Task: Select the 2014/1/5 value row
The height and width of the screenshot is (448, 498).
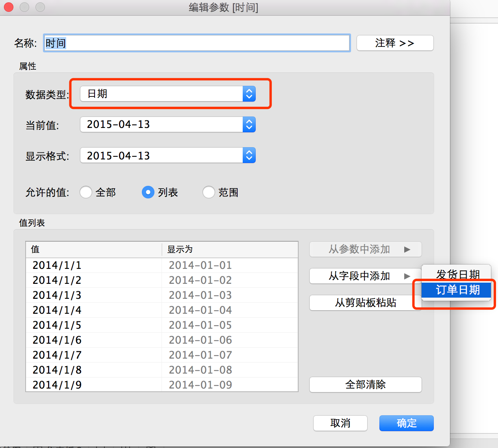Action: coord(162,325)
